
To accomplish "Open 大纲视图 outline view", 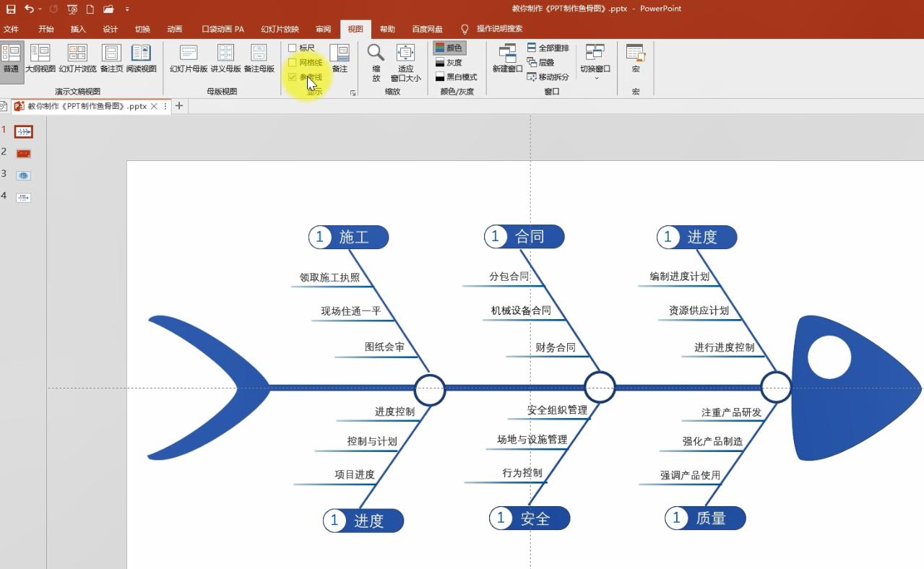I will tap(40, 59).
